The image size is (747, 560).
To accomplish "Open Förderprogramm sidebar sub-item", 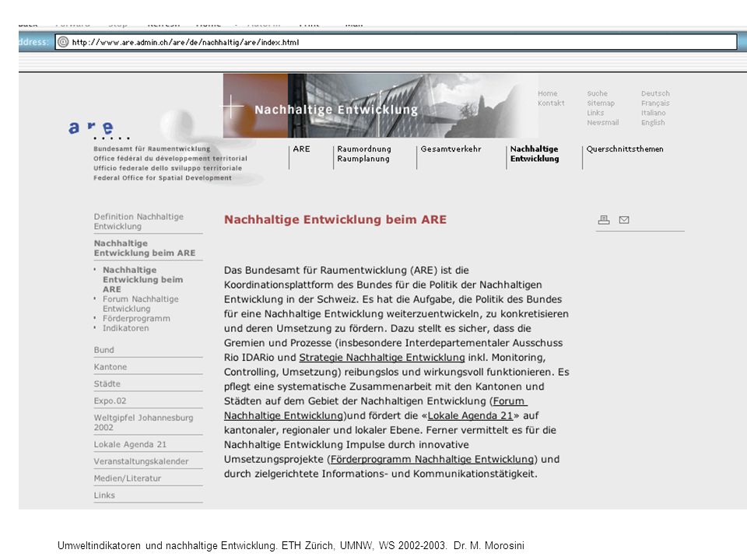I will (x=136, y=319).
